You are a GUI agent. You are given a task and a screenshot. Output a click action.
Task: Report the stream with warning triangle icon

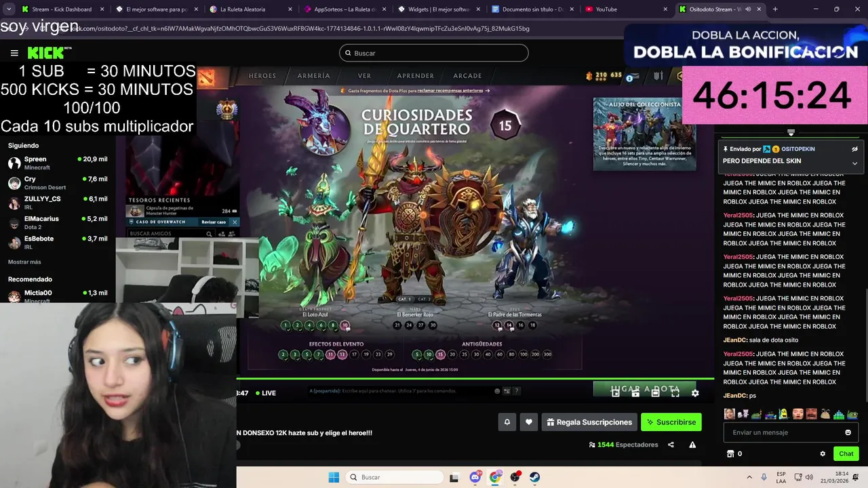click(x=692, y=445)
